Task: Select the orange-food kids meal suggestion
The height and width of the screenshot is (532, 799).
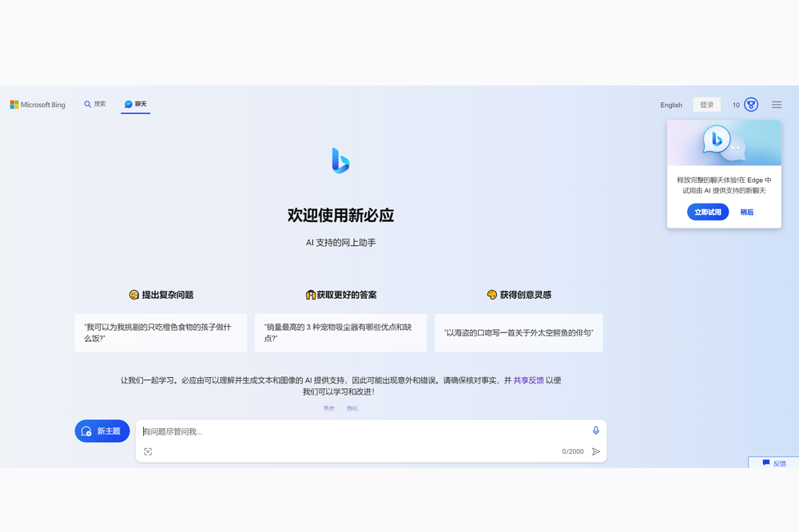Action: click(161, 333)
